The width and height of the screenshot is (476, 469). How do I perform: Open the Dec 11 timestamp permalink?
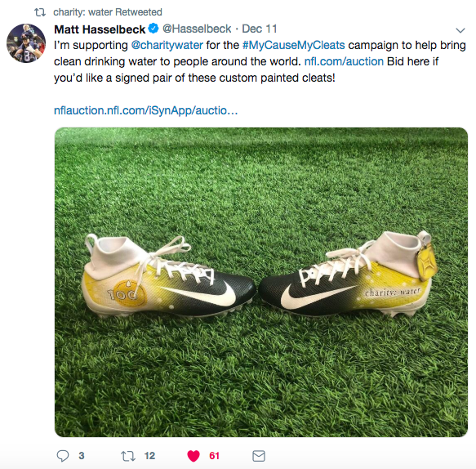coord(260,29)
